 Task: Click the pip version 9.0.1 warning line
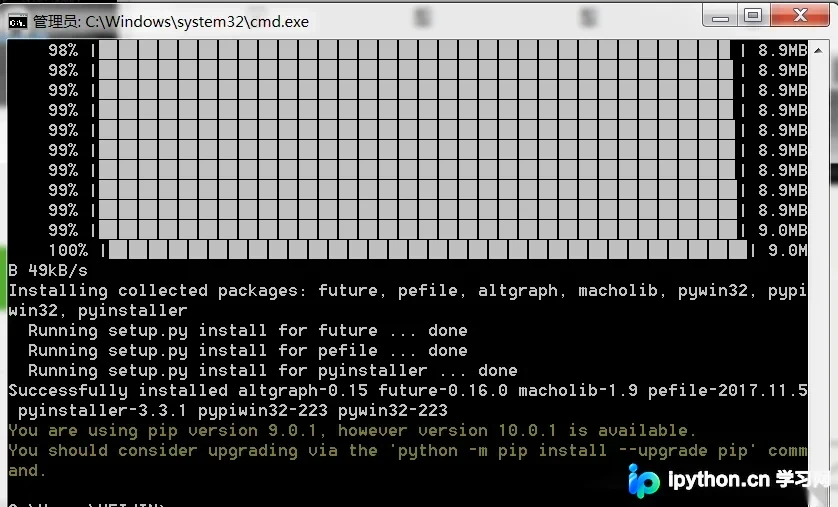click(x=352, y=431)
